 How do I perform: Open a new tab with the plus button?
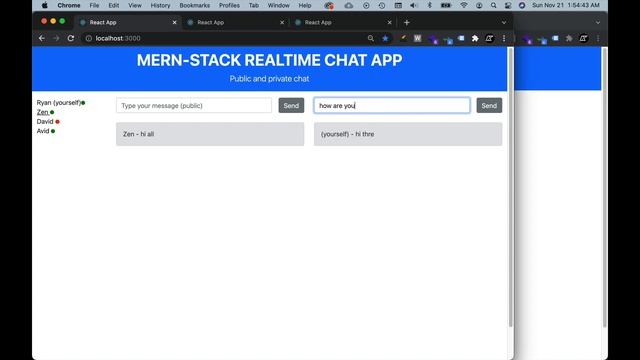coord(407,22)
